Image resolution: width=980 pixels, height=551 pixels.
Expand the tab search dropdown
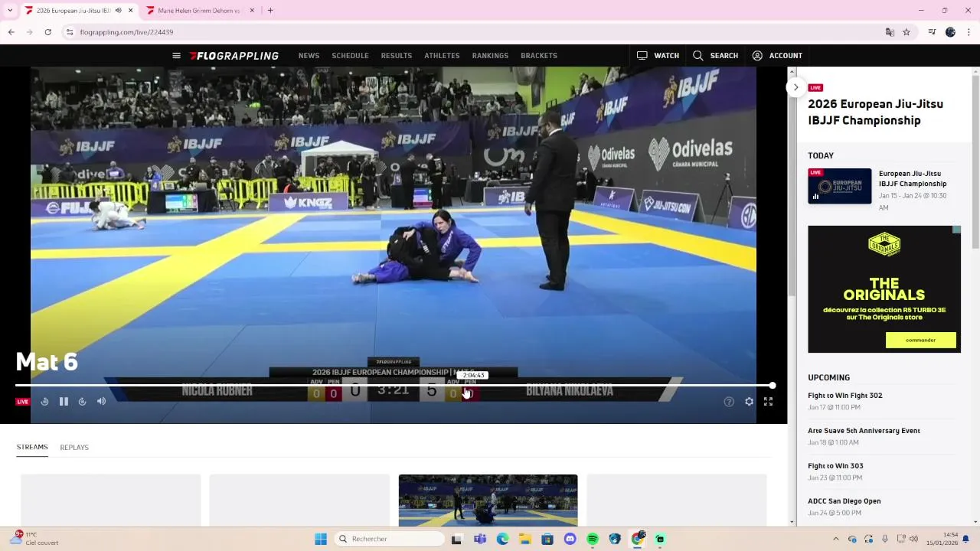point(10,11)
